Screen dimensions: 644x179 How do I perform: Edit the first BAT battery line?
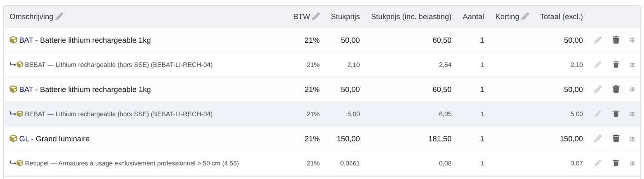(x=598, y=40)
